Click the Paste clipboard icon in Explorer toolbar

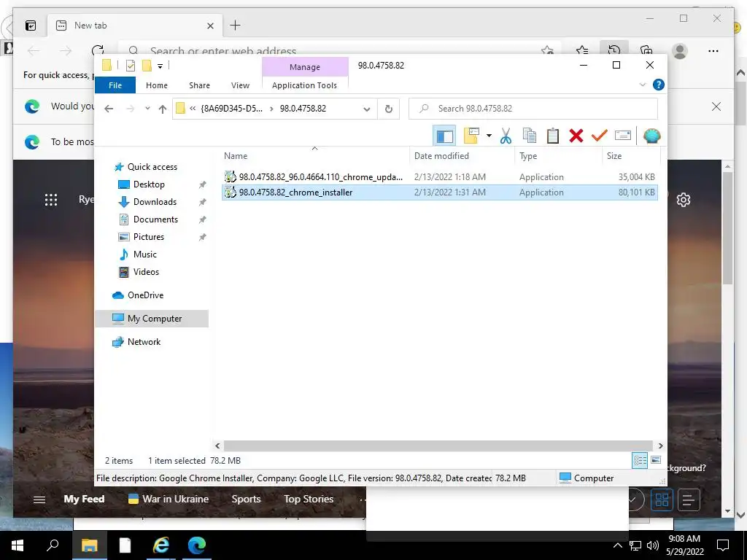pyautogui.click(x=553, y=136)
